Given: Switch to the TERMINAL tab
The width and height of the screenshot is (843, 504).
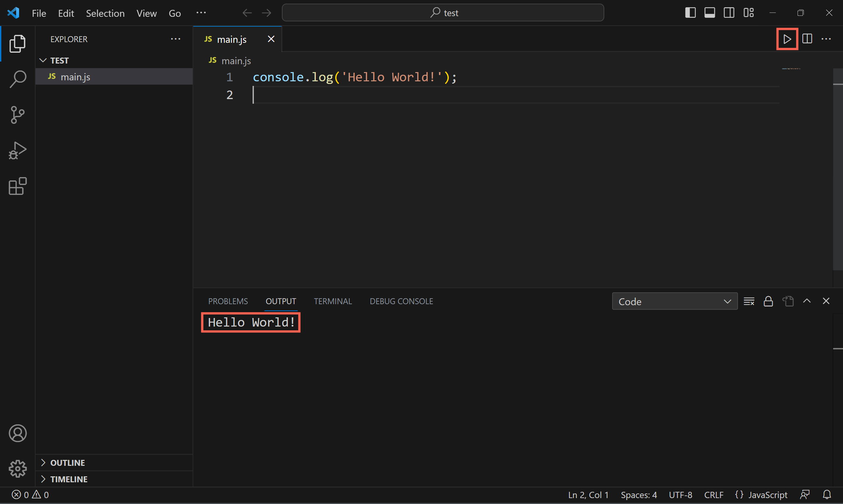Looking at the screenshot, I should click(x=333, y=301).
